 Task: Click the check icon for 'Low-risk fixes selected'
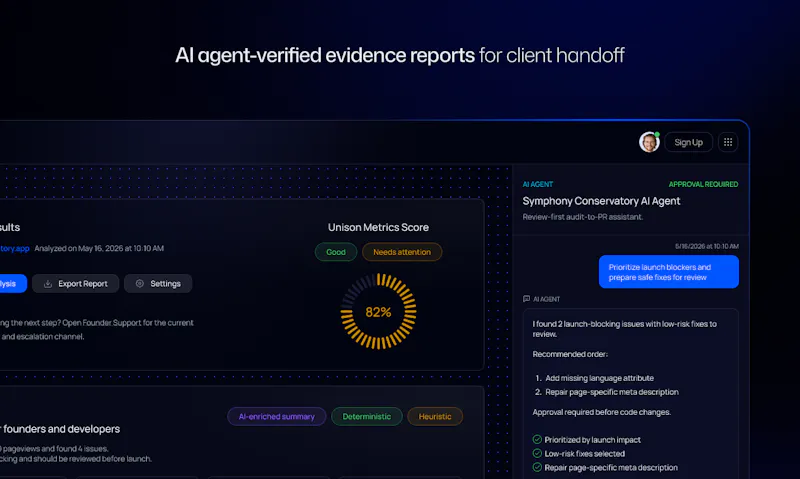point(537,453)
